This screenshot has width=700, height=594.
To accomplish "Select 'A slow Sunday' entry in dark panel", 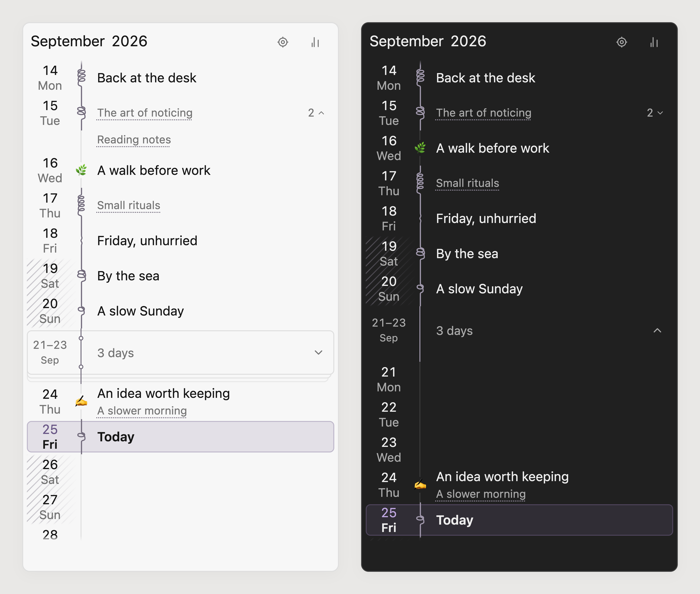I will 479,289.
